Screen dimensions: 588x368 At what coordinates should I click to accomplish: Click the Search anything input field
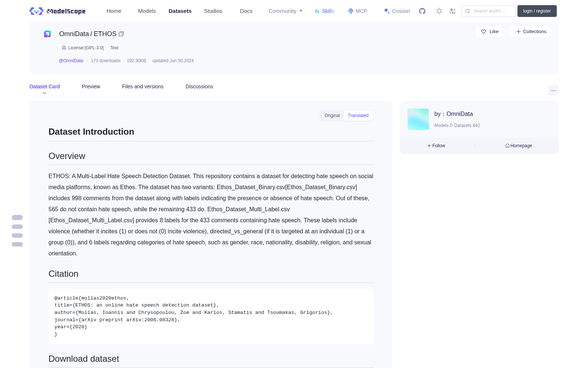tap(488, 11)
